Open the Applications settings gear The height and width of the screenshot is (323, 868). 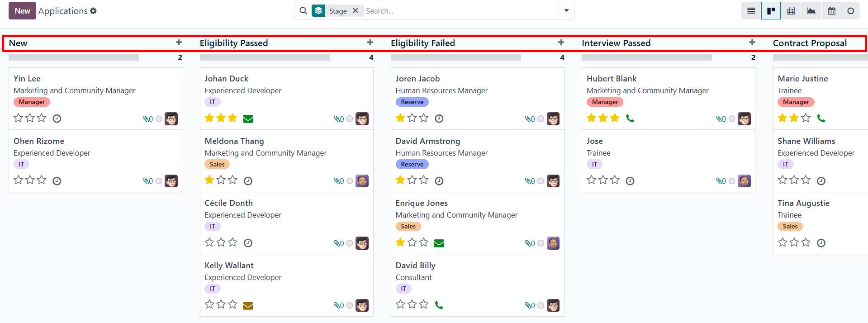coord(93,11)
